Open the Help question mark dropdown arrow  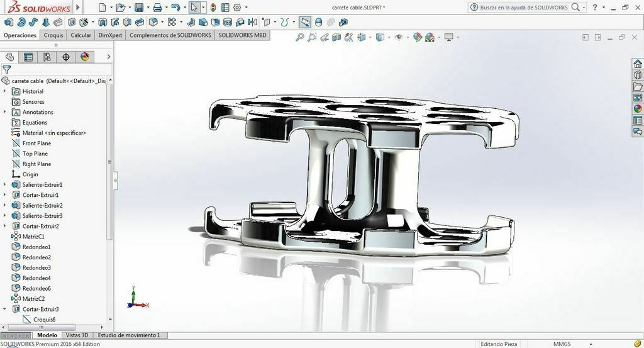(603, 8)
